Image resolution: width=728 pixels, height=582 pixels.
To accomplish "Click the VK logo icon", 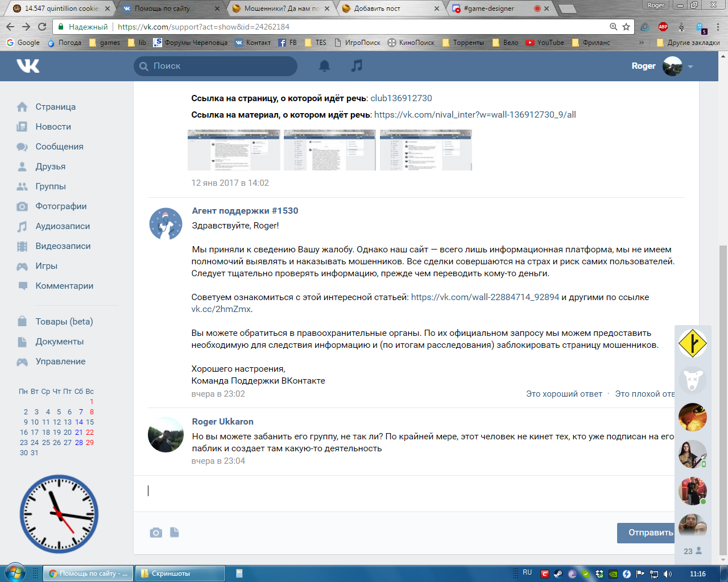I will [28, 66].
